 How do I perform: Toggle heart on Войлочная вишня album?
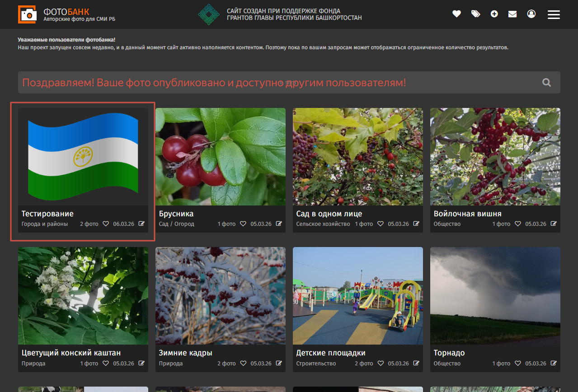click(518, 224)
